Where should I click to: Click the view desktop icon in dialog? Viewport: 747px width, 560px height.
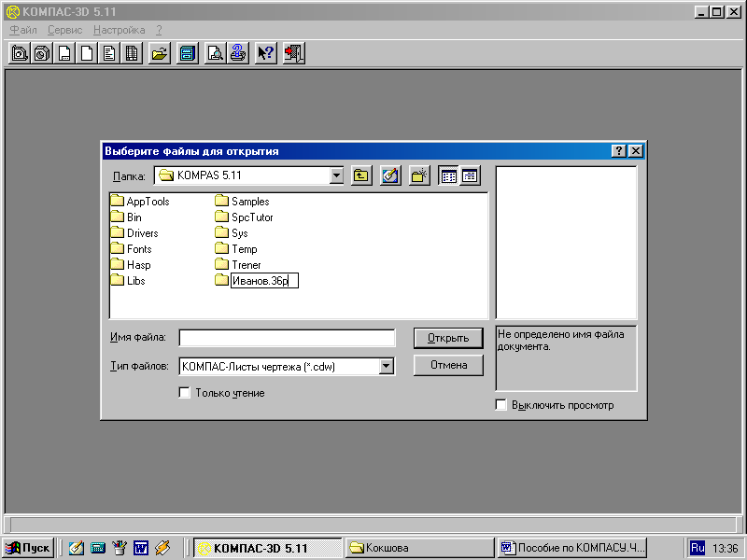point(390,175)
